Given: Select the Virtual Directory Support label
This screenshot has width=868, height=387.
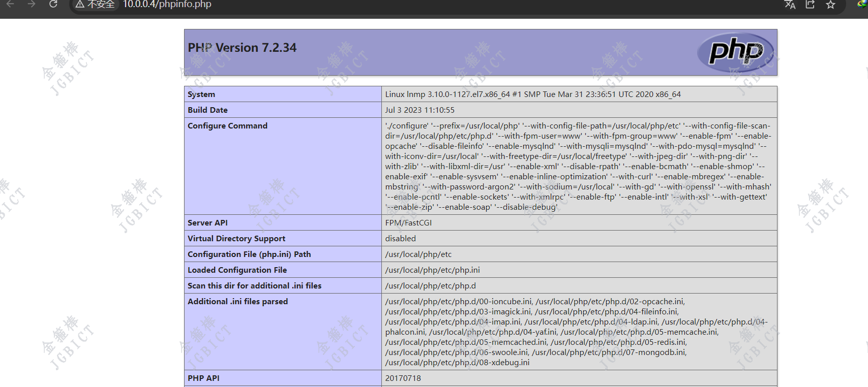Looking at the screenshot, I should (x=236, y=239).
